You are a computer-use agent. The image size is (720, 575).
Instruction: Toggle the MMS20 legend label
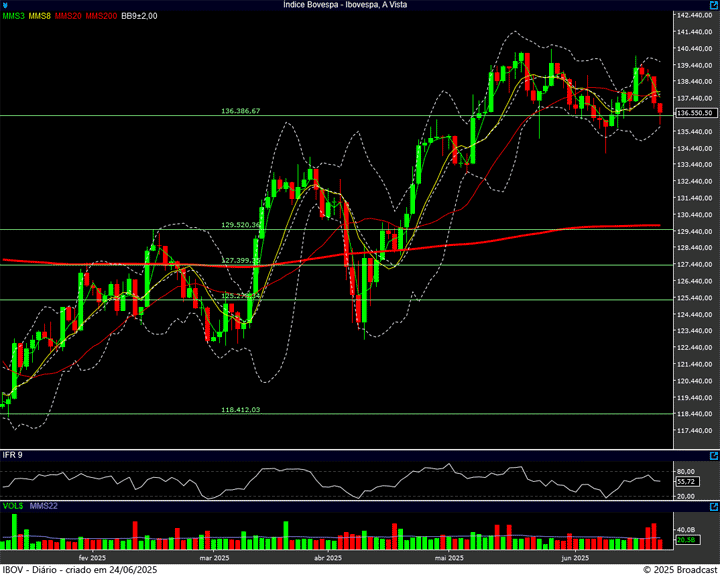[x=69, y=17]
